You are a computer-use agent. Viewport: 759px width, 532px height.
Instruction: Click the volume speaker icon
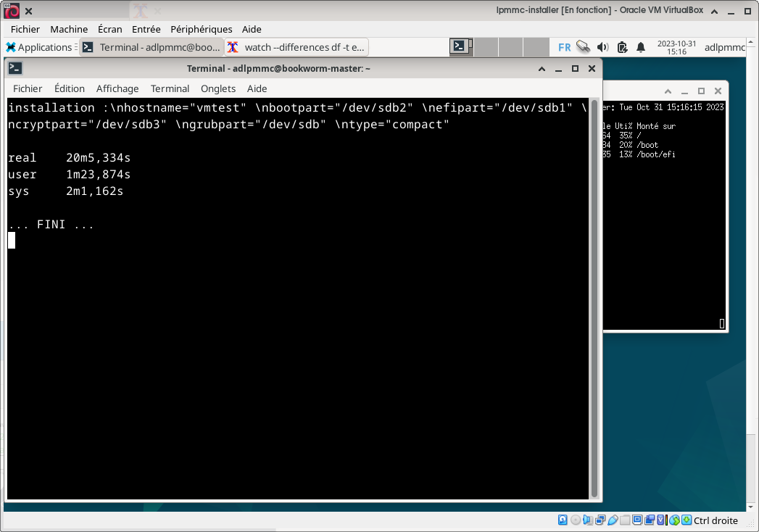[602, 47]
